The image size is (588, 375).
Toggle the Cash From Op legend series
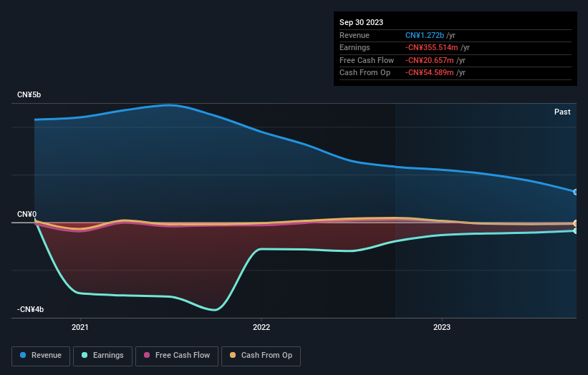[261, 356]
